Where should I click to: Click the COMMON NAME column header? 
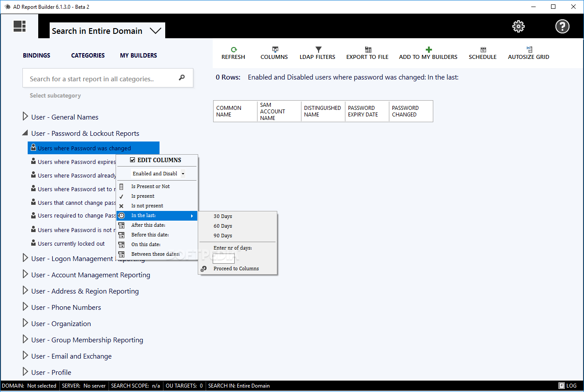(x=235, y=111)
